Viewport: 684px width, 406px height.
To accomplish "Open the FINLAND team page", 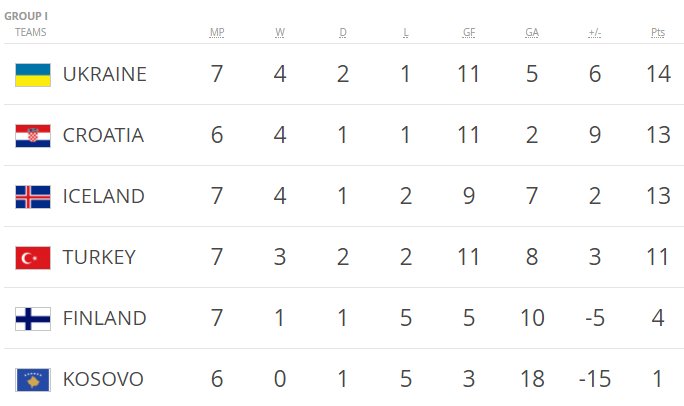I will click(x=105, y=318).
